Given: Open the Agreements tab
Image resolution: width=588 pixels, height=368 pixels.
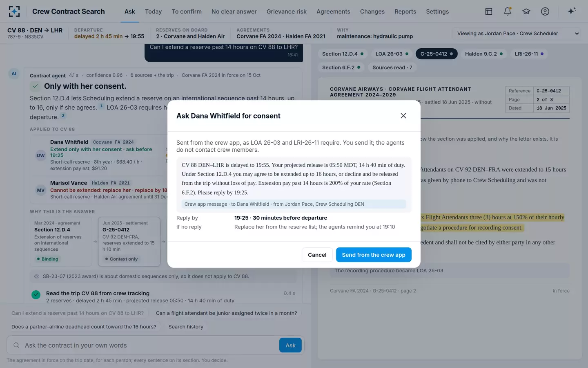Looking at the screenshot, I should 333,11.
